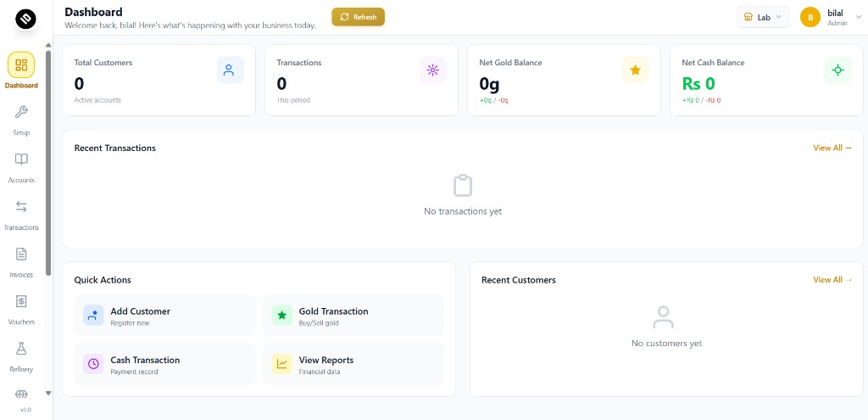Click the Transactions card purple icon
The height and width of the screenshot is (420, 868).
coord(432,70)
